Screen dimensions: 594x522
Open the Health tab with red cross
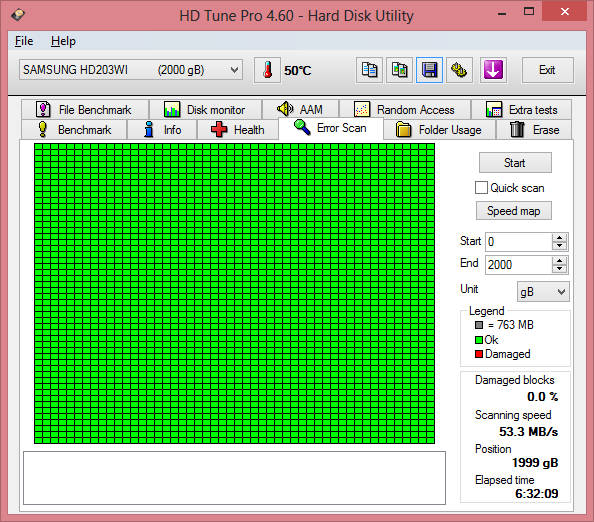pyautogui.click(x=238, y=130)
